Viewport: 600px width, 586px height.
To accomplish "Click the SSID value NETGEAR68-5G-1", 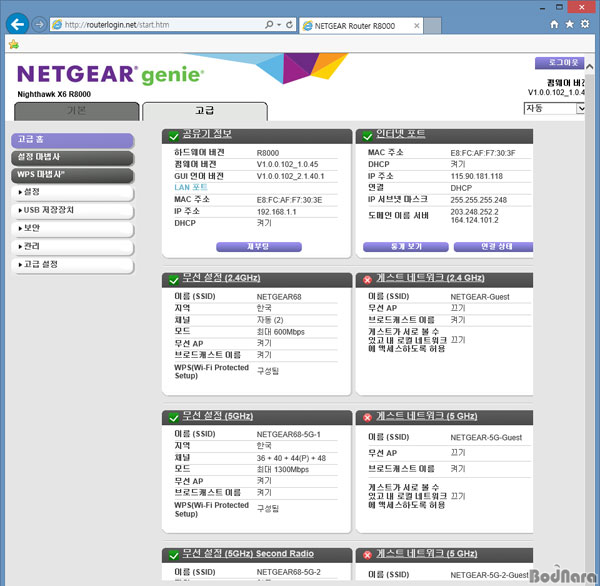I will click(289, 434).
